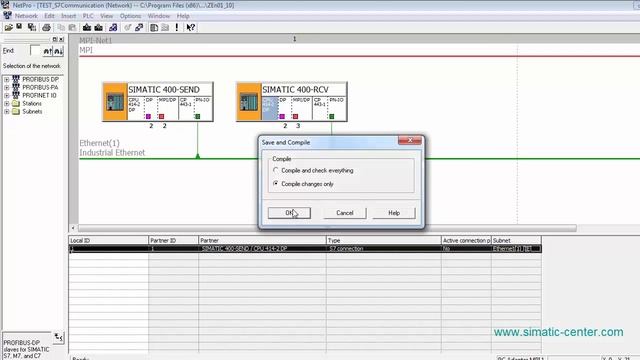Click the second Download icon in toolbar
The height and width of the screenshot is (360, 640).
98,27
